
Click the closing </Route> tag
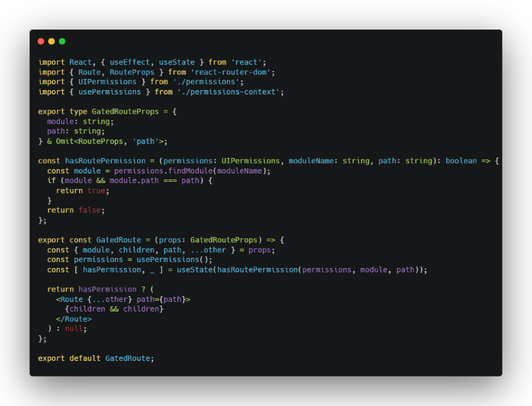(74, 319)
